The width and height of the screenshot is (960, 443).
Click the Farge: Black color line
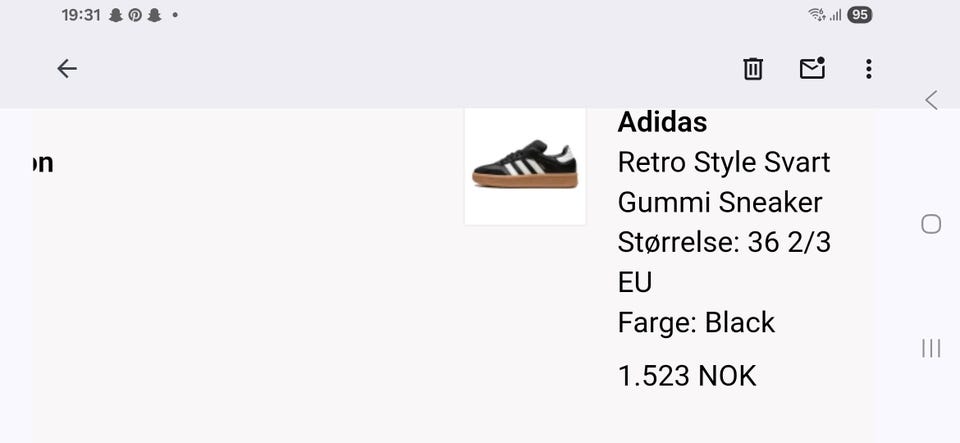coord(696,322)
